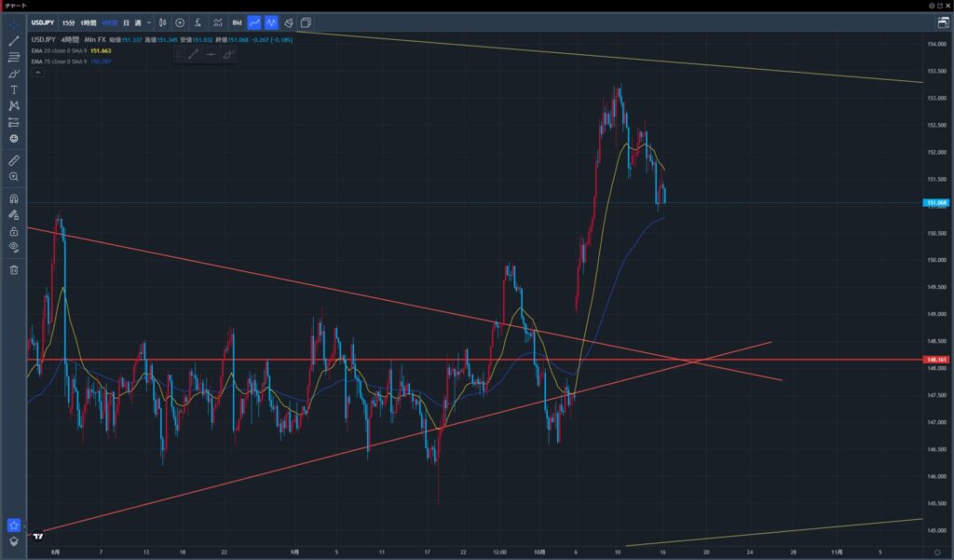Click the zoom-in magnifier tool
This screenshot has width=954, height=560.
(x=14, y=176)
